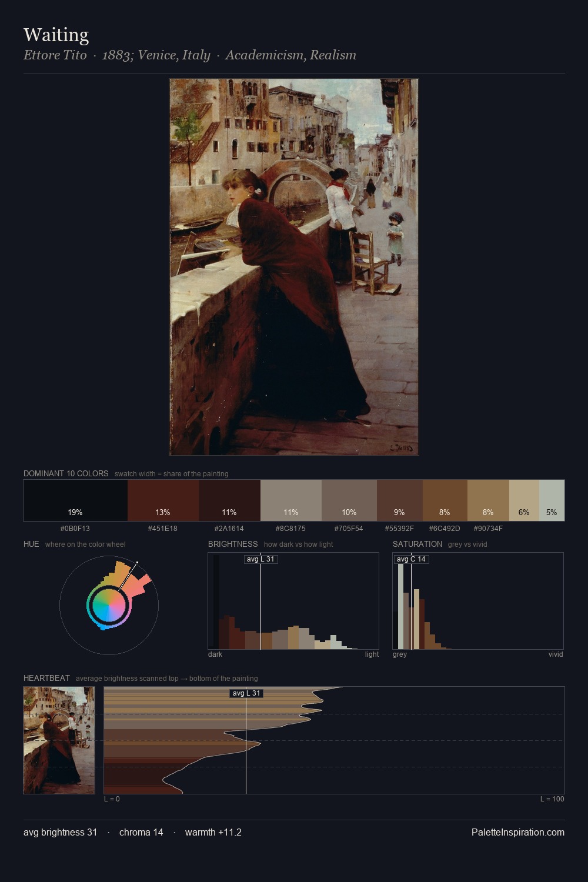Image resolution: width=588 pixels, height=882 pixels.
Task: Pick the 11% grey swatch above #8C8175
Action: click(x=291, y=500)
